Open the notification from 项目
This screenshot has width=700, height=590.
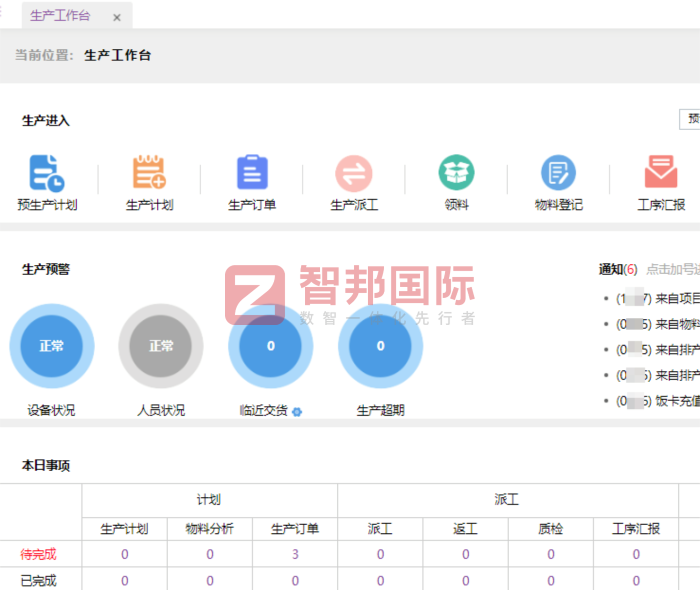coord(657,299)
